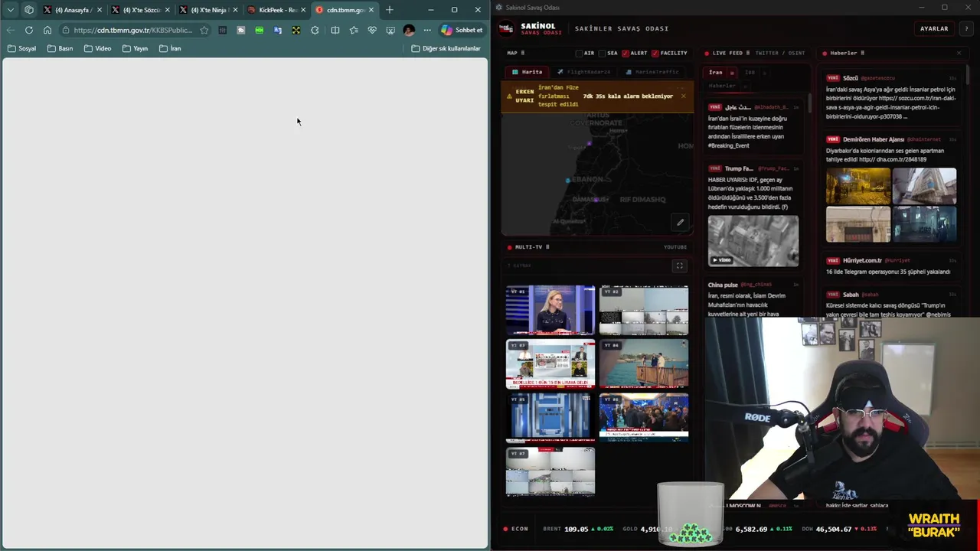Click the live feed panel scrollbar

pyautogui.click(x=809, y=103)
